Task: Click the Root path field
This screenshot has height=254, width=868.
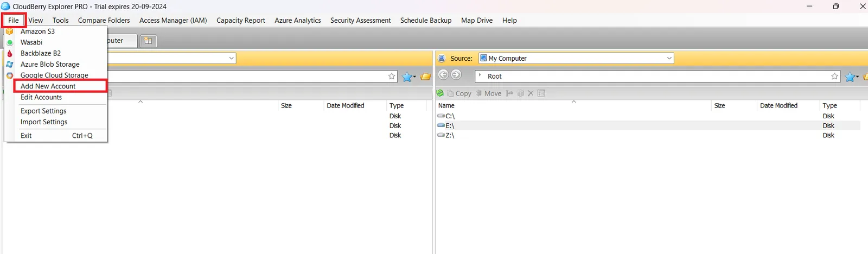Action: [658, 77]
